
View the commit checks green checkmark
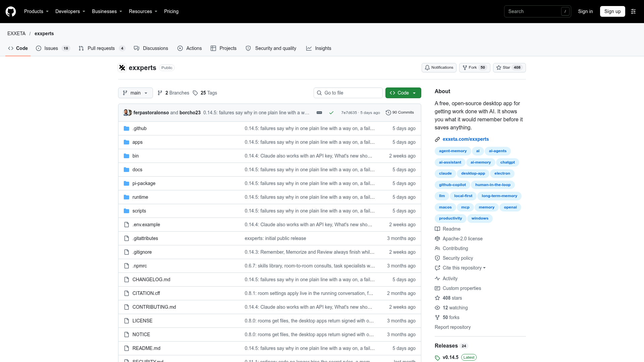pyautogui.click(x=331, y=113)
